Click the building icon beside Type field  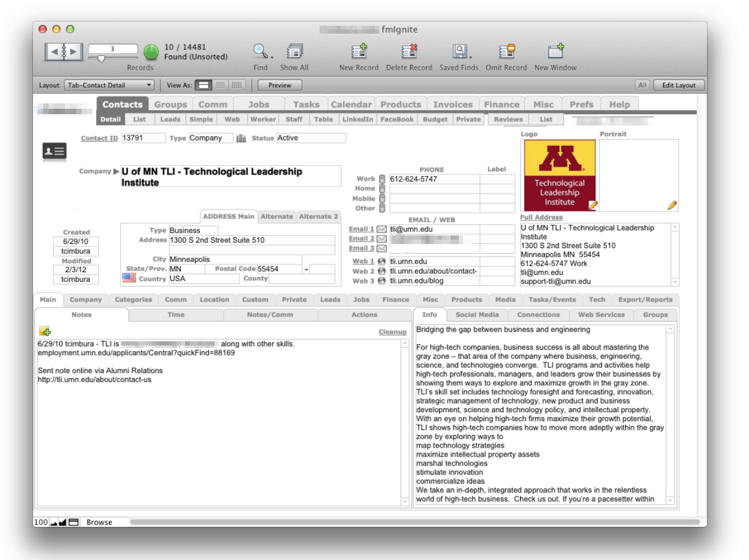241,138
